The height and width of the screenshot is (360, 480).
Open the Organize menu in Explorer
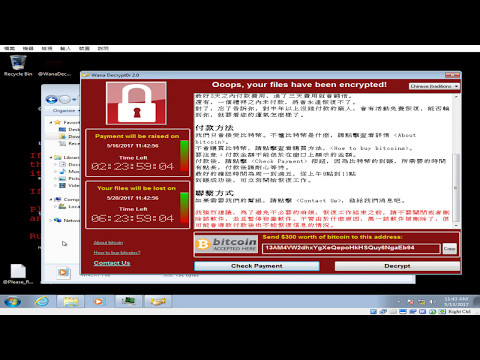click(x=66, y=110)
